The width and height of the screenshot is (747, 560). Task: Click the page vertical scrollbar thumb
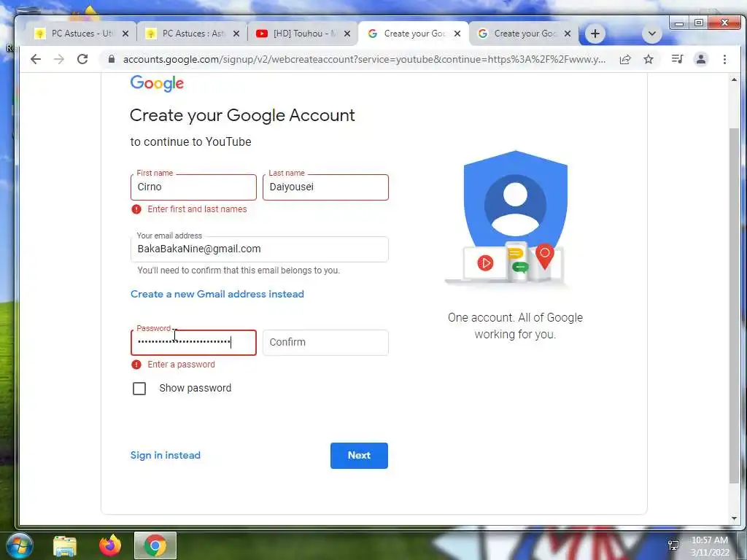(734, 305)
